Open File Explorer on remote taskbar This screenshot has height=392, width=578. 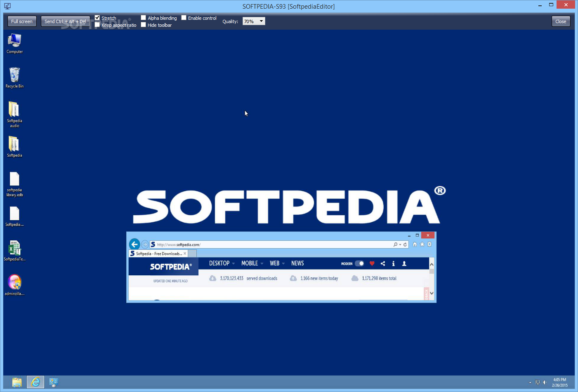[x=17, y=382]
